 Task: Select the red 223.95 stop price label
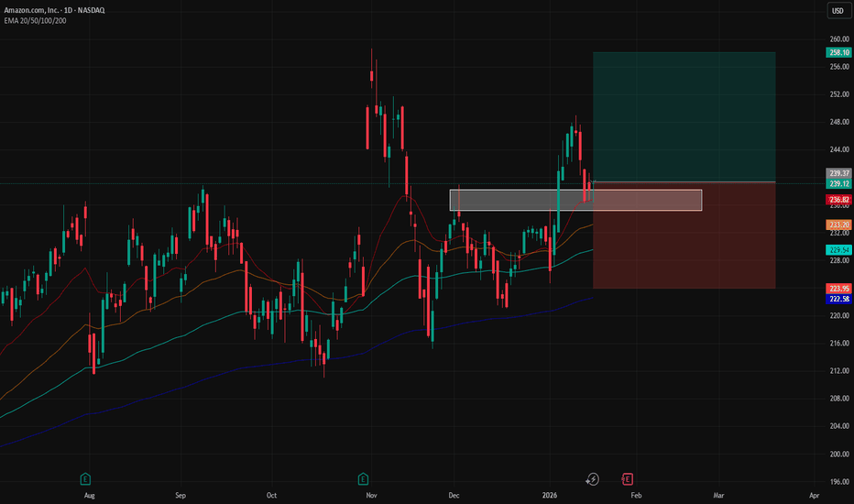point(838,288)
